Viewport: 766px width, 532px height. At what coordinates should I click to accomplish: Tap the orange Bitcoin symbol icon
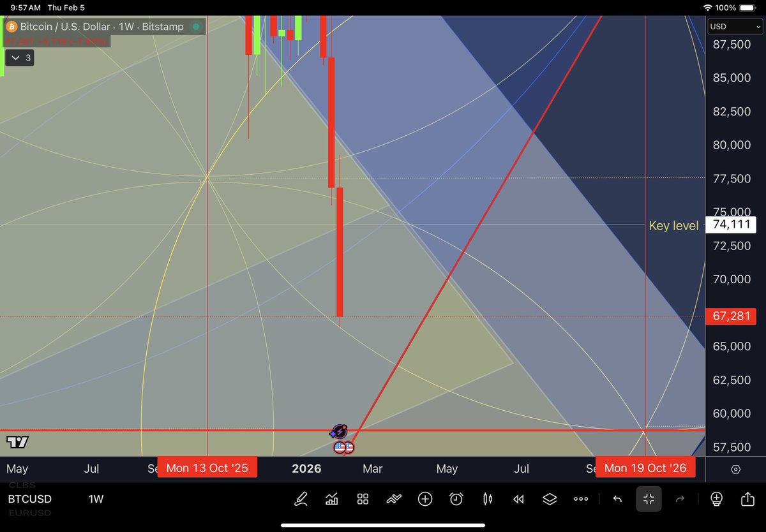(11, 27)
